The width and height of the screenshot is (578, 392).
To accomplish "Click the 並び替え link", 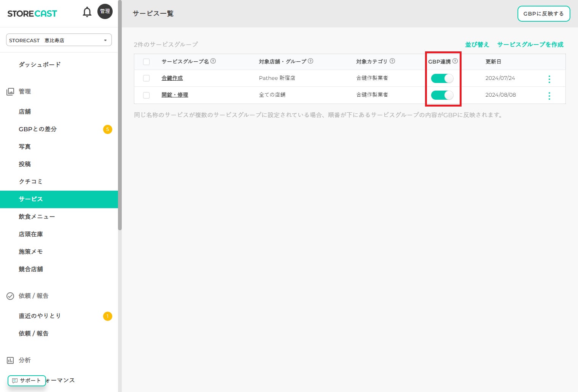I will pos(477,45).
